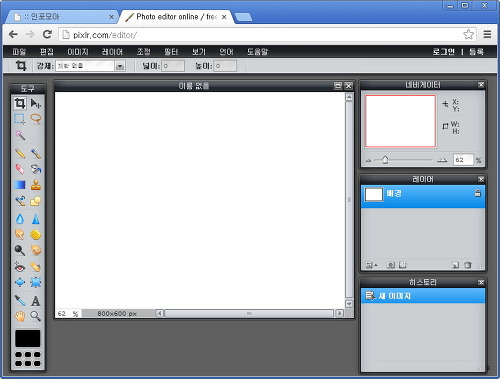Select the Magic Wand tool
The width and height of the screenshot is (500, 379).
click(20, 135)
